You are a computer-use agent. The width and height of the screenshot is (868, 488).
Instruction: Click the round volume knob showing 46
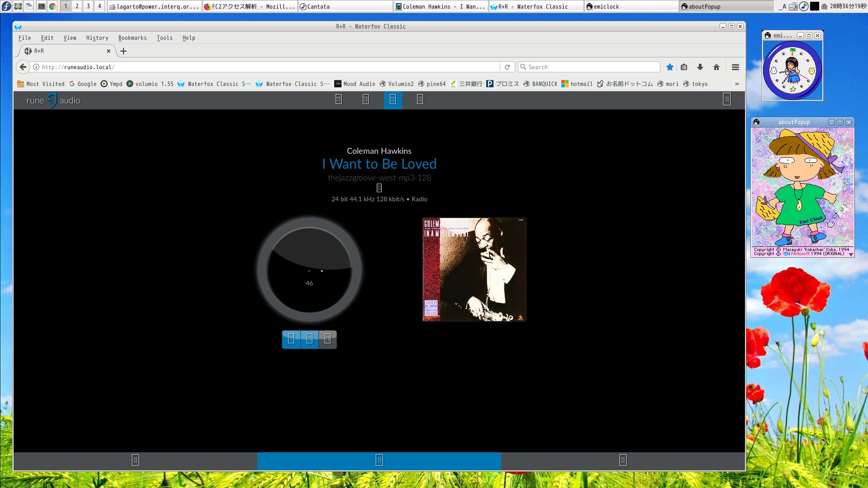[x=309, y=270]
